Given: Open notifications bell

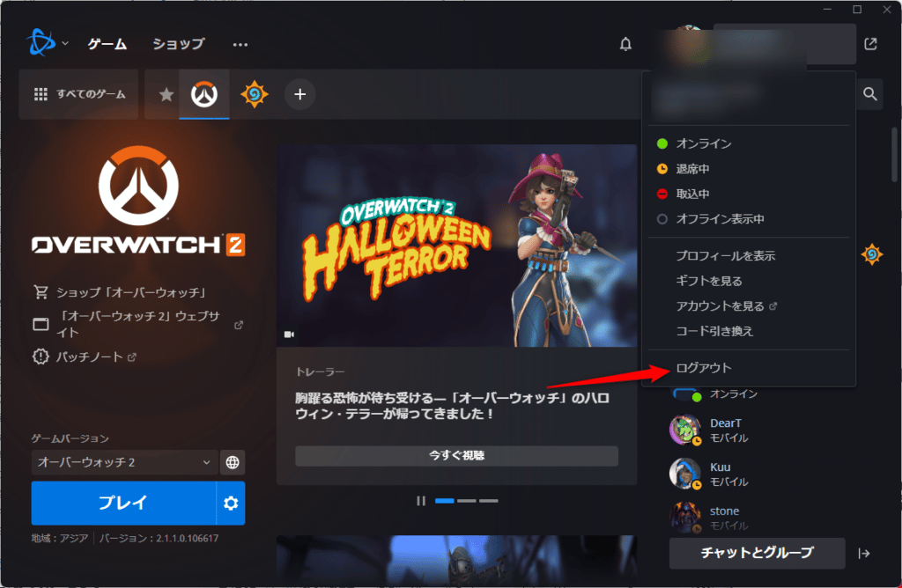Looking at the screenshot, I should pyautogui.click(x=625, y=44).
